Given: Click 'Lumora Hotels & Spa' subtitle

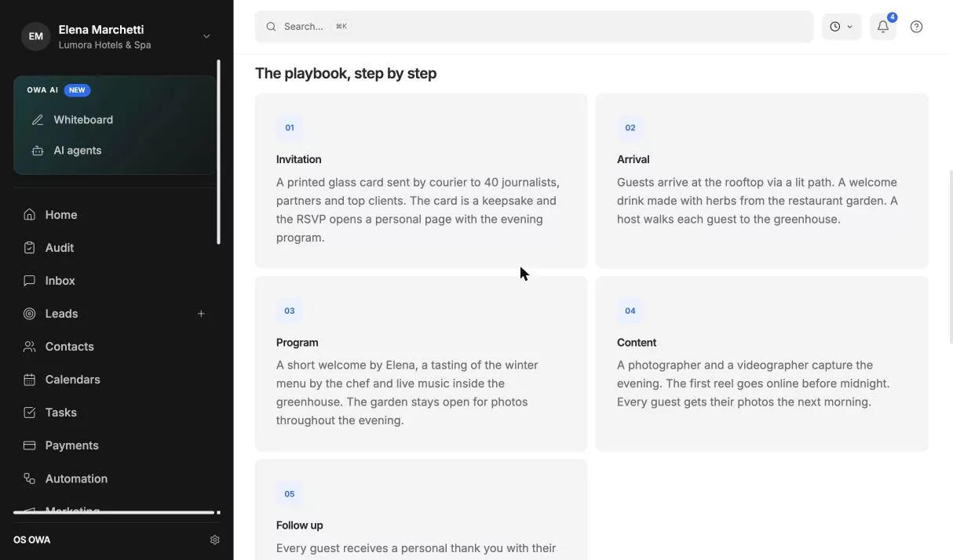Looking at the screenshot, I should click(x=104, y=45).
